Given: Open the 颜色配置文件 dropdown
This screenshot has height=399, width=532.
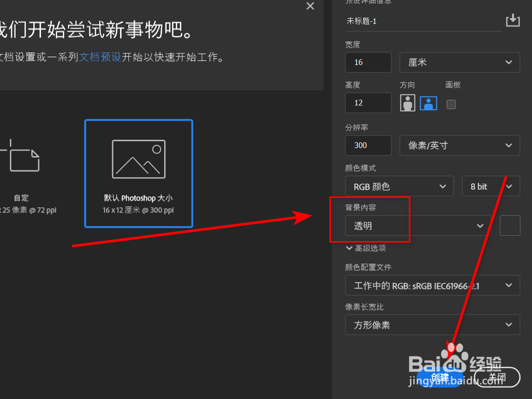Looking at the screenshot, I should pyautogui.click(x=433, y=285).
